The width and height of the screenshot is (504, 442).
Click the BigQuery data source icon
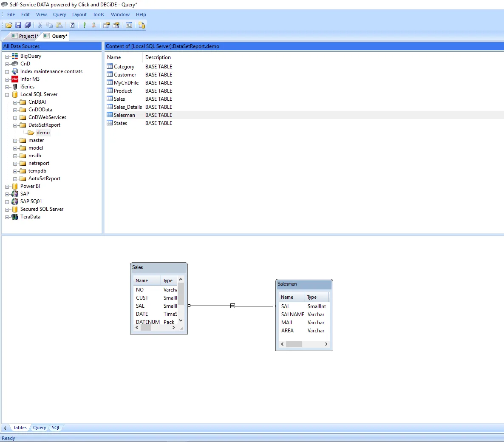(15, 56)
